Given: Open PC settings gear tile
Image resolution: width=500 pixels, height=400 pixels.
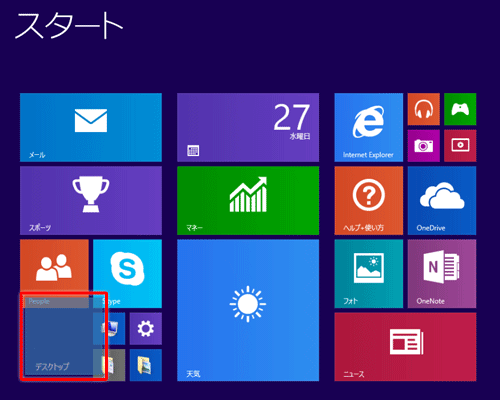Looking at the screenshot, I should point(146,329).
